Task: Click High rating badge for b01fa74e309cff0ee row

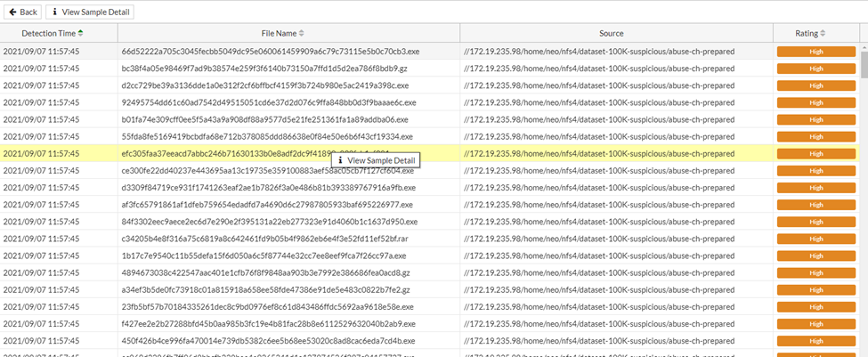Action: point(815,119)
